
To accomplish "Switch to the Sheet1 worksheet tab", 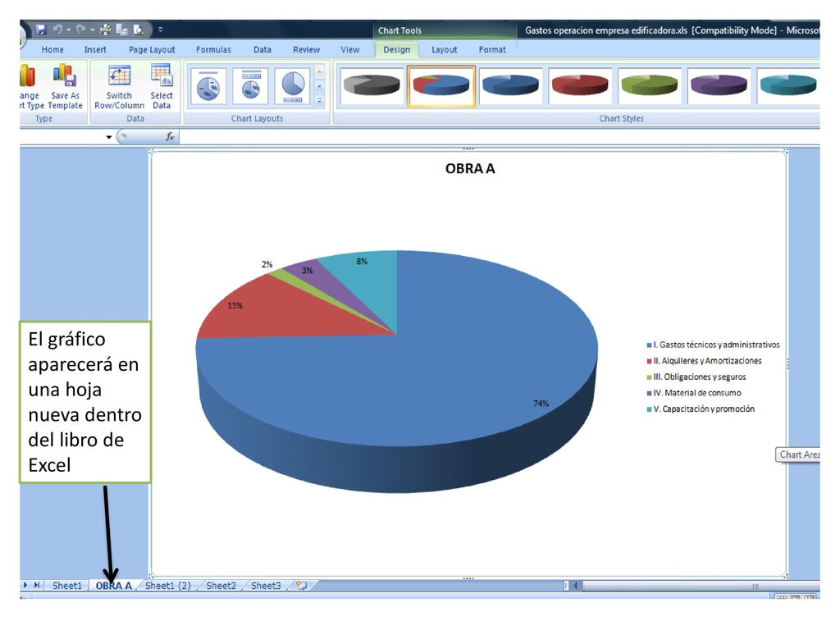I will (x=67, y=586).
